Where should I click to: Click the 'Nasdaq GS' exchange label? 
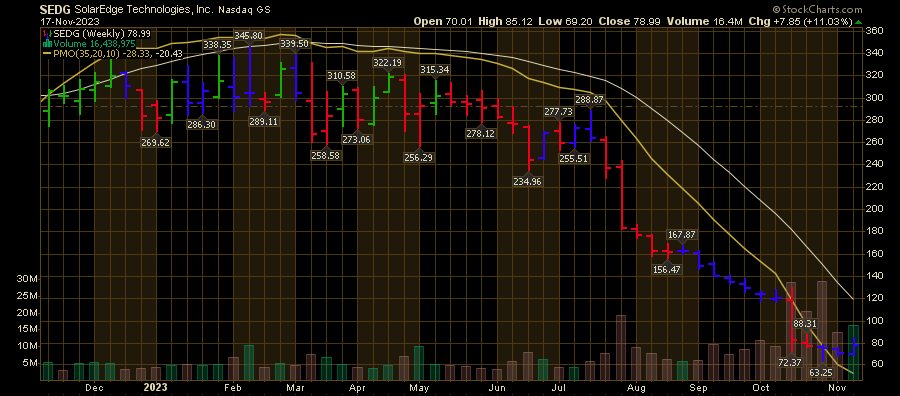tap(245, 10)
